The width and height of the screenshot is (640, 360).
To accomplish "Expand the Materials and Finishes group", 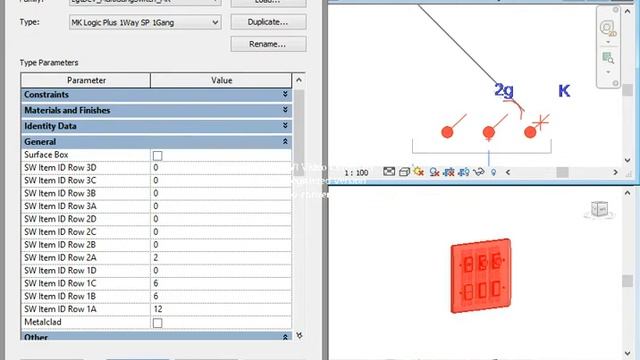I will (285, 110).
